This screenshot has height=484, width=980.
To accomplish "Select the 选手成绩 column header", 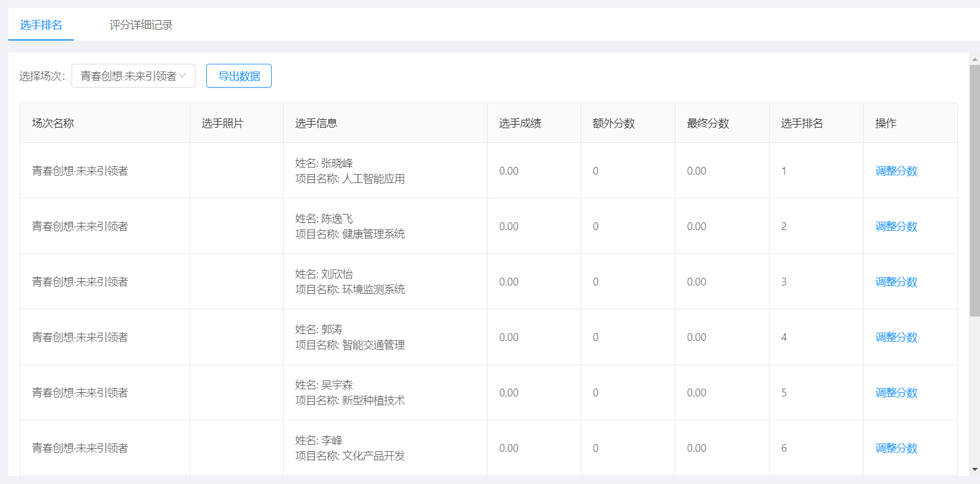I will coord(520,123).
